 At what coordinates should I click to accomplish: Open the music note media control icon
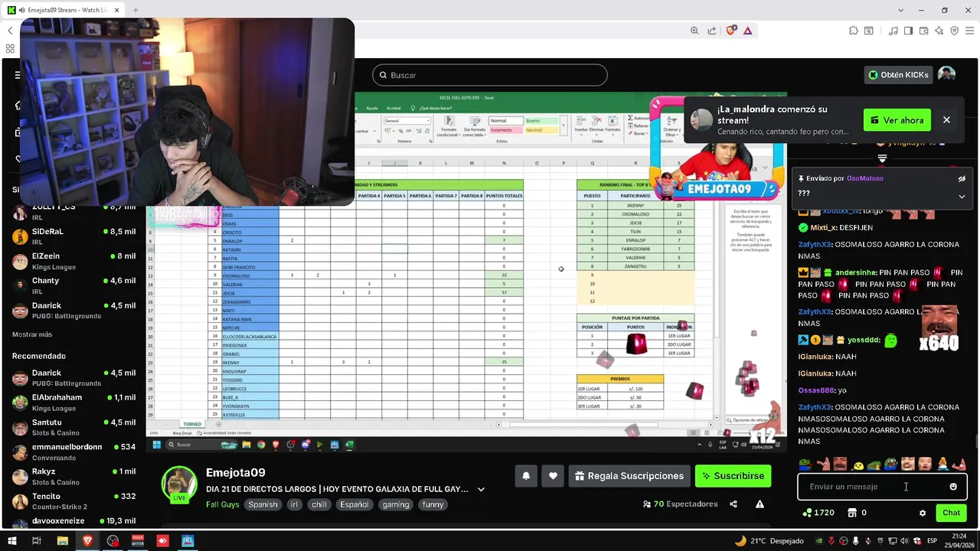[x=893, y=31]
